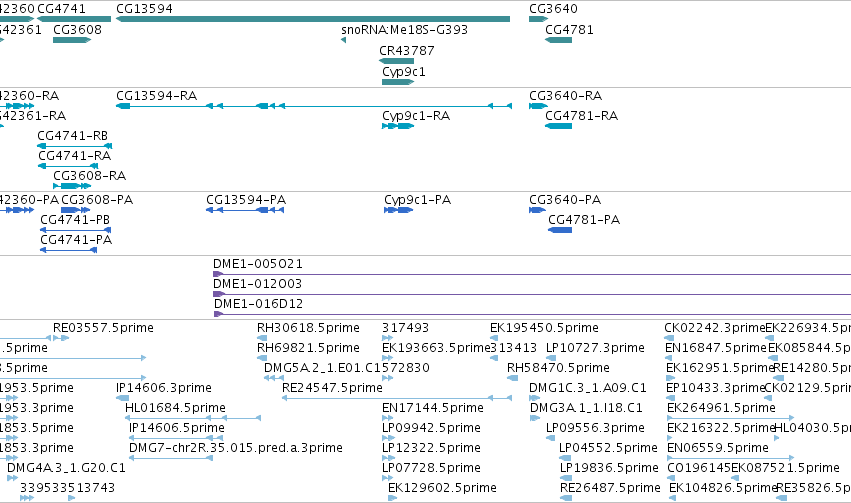Select the CG4741-RA transcript label
This screenshot has width=851, height=503.
(x=75, y=156)
